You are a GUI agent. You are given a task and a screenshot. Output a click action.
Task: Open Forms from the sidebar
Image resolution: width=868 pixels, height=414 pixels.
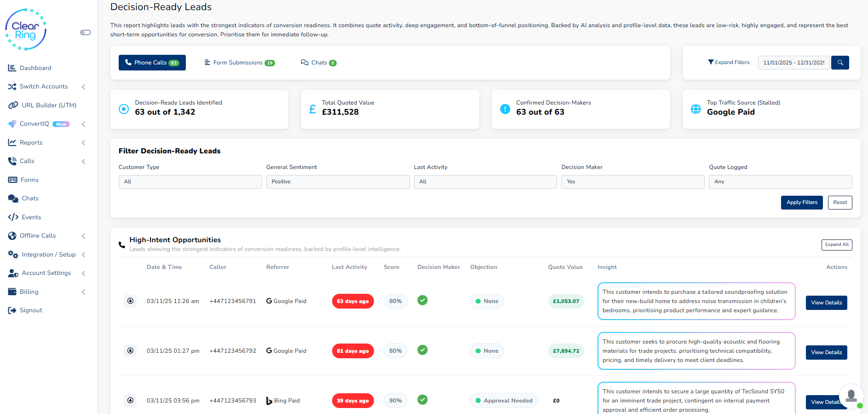(29, 180)
